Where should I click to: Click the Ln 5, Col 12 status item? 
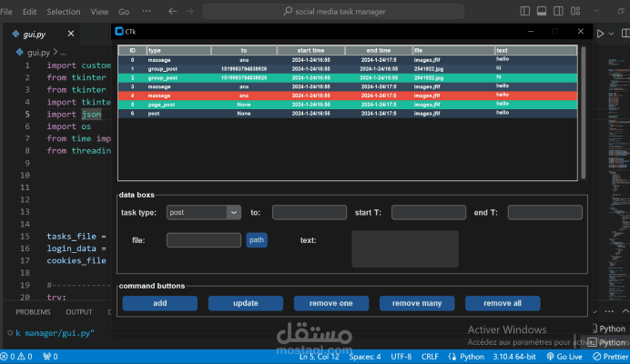coord(319,357)
